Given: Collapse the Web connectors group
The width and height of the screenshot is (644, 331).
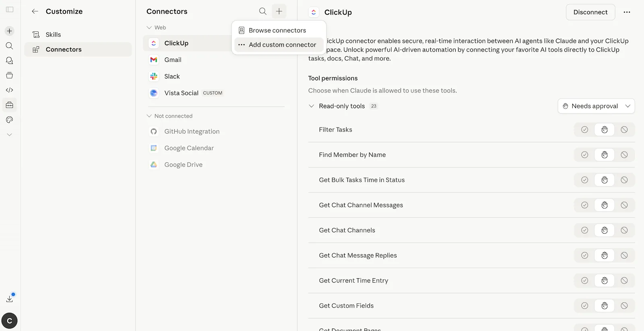Looking at the screenshot, I should [156, 27].
